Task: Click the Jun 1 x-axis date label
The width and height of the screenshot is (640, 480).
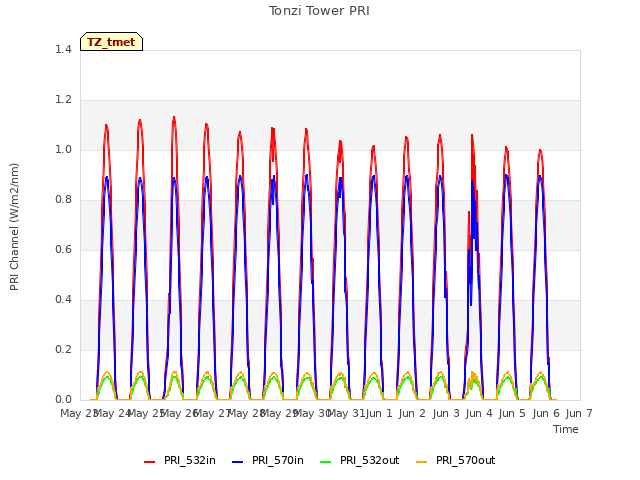Action: pos(379,413)
